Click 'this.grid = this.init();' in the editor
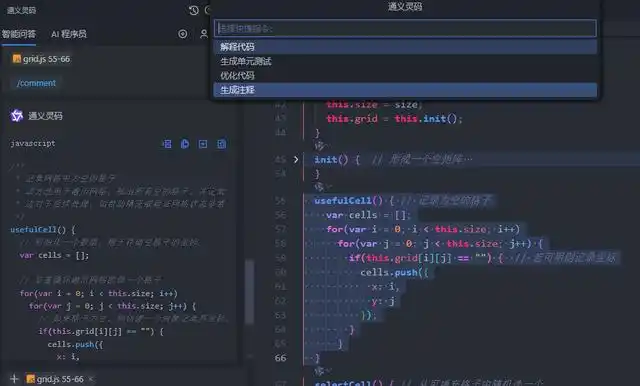This screenshot has height=386, width=640. [x=394, y=119]
